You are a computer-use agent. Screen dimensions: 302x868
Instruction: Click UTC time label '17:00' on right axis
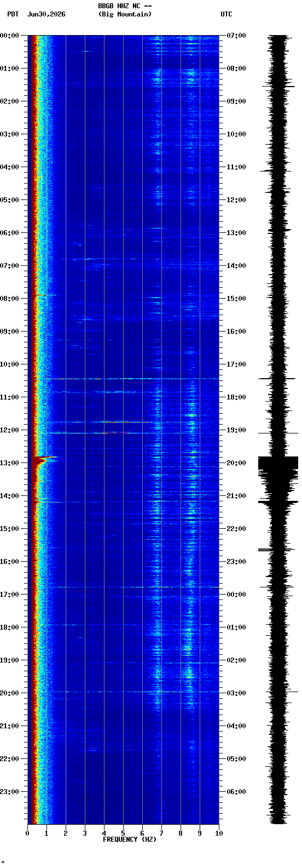tap(236, 364)
